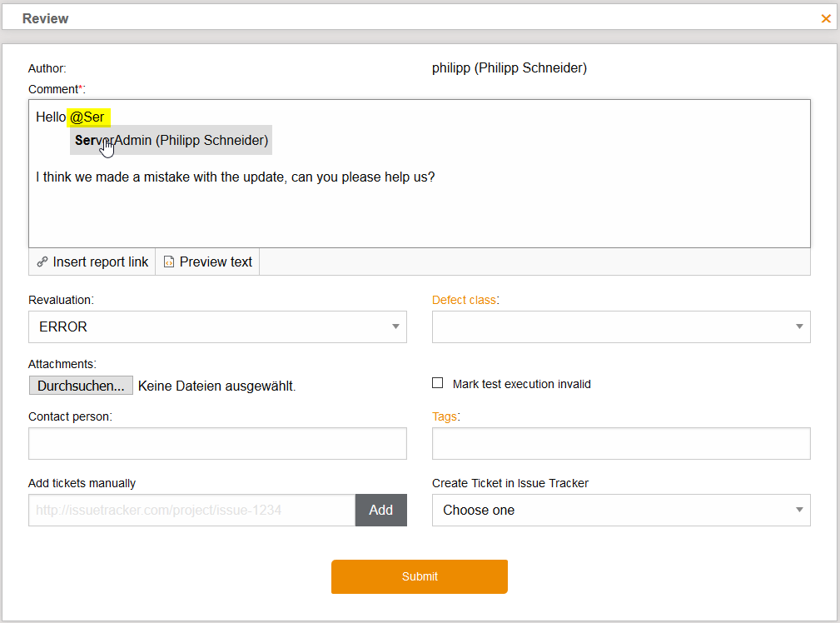Close the Review dialog with the X icon
The image size is (840, 623).
pos(826,18)
